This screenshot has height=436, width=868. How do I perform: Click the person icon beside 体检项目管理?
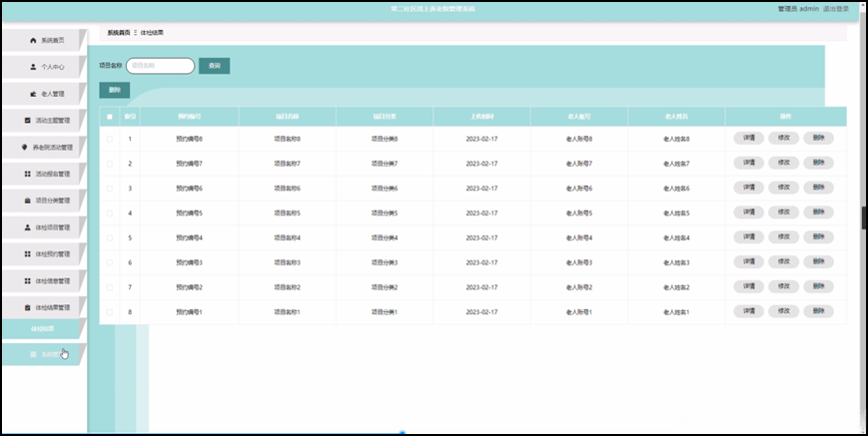28,227
